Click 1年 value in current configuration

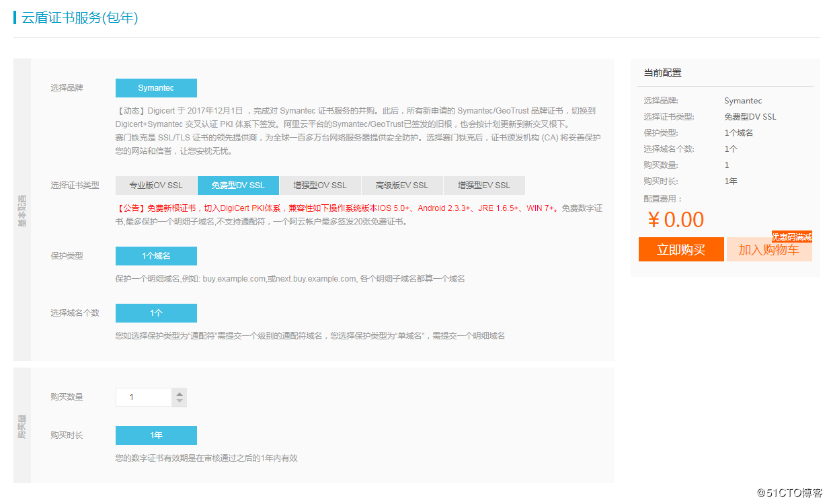731,181
